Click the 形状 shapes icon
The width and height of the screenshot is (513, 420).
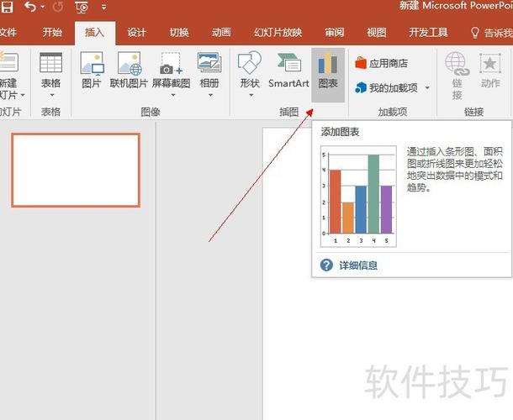tap(250, 63)
